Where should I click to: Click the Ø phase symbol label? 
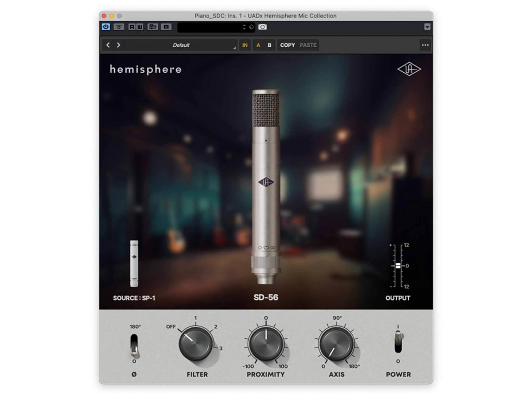pyautogui.click(x=134, y=374)
